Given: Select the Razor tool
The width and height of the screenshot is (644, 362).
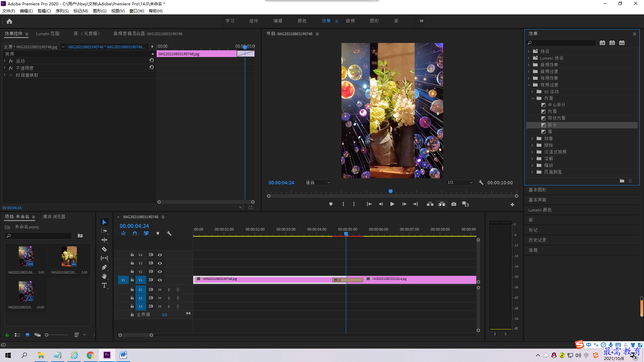Looking at the screenshot, I should (104, 249).
